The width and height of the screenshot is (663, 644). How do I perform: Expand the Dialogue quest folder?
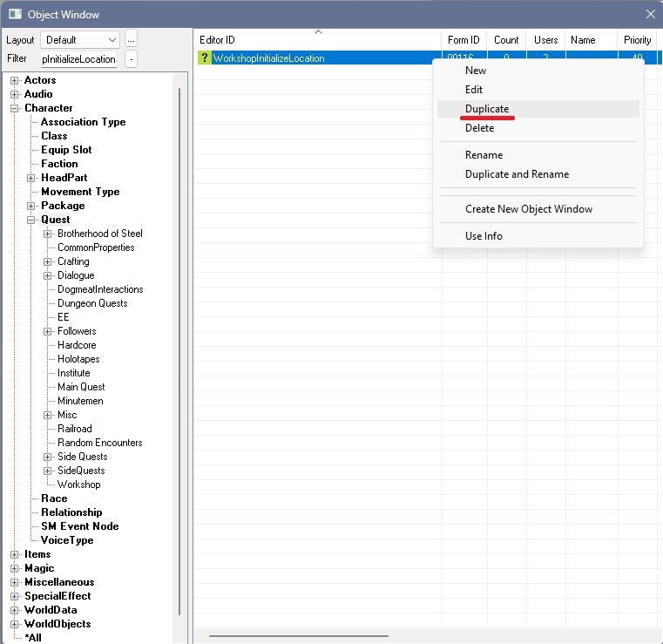click(x=47, y=275)
